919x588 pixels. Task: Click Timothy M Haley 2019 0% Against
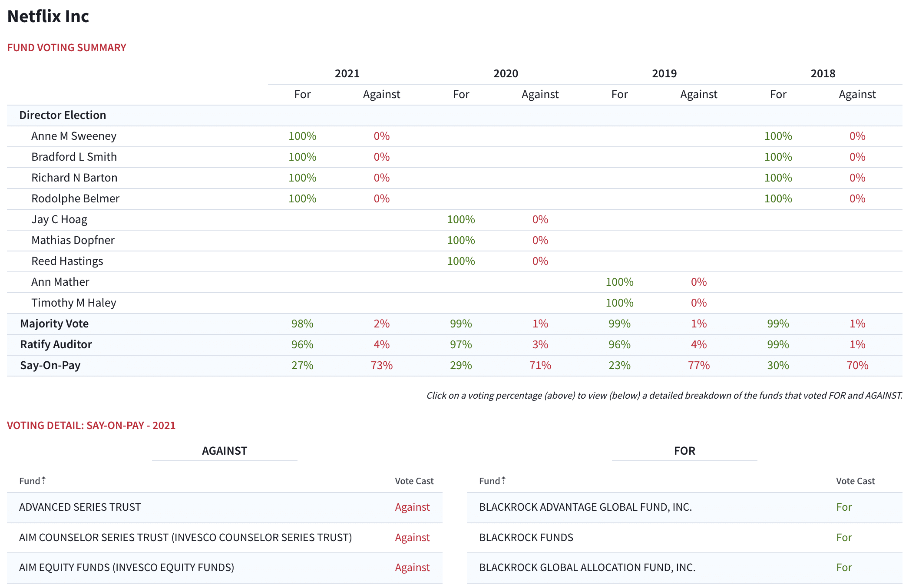(699, 303)
